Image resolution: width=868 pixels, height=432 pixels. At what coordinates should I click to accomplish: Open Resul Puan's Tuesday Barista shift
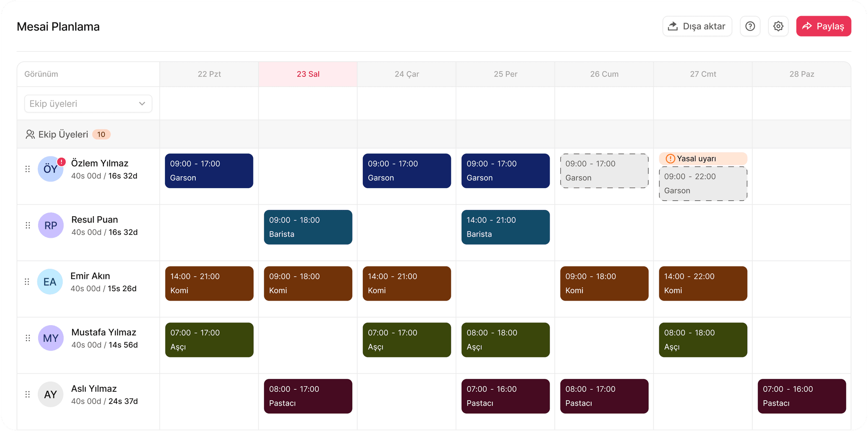coord(308,227)
